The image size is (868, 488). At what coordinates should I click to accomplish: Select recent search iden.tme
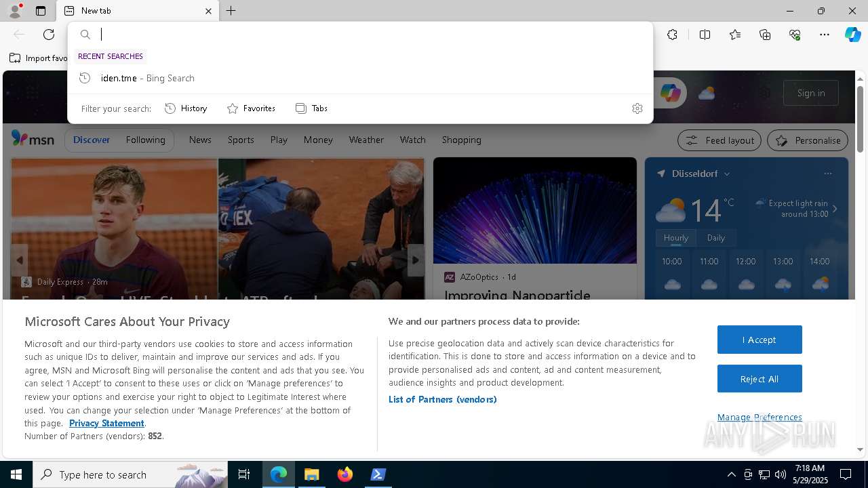click(360, 78)
